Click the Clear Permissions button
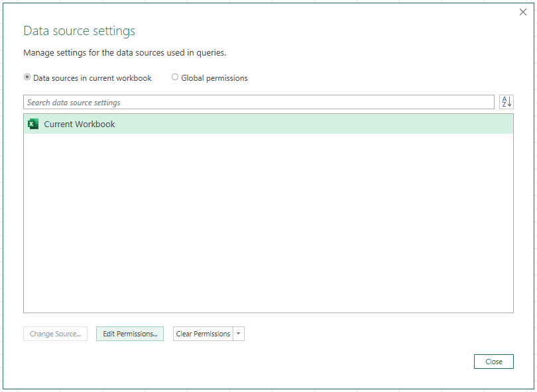This screenshot has height=392, width=537. pyautogui.click(x=203, y=334)
